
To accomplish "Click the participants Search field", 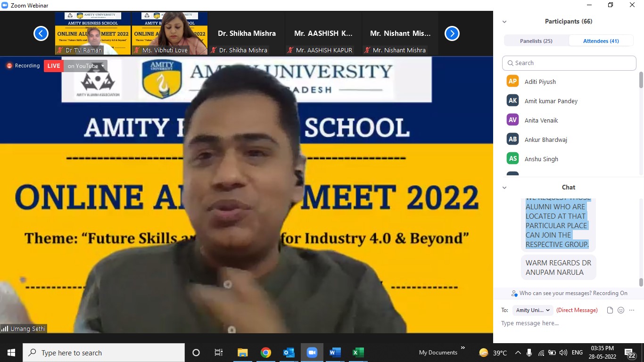I will coord(569,63).
